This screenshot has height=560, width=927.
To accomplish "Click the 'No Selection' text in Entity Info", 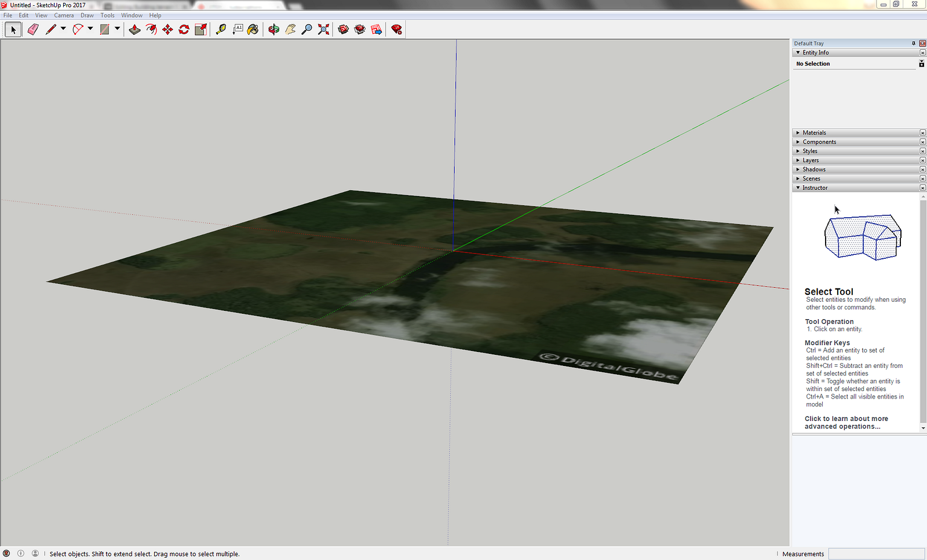I will pyautogui.click(x=813, y=64).
